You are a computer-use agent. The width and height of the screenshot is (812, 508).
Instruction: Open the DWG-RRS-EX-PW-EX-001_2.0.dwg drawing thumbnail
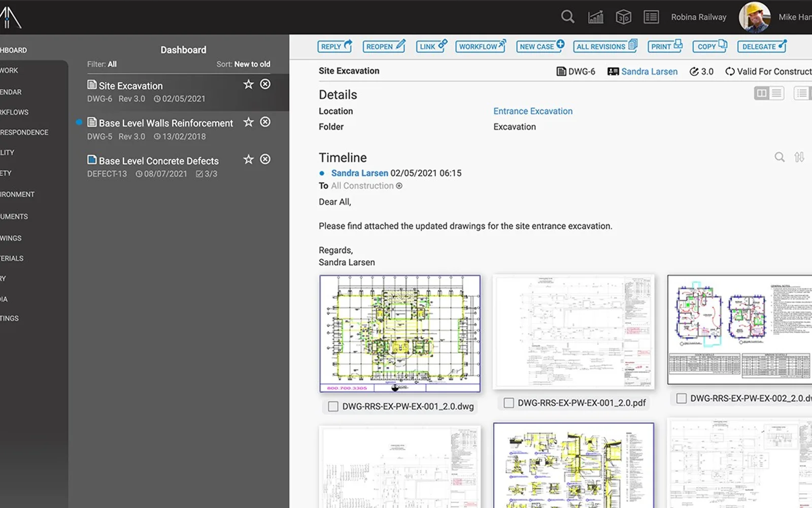[400, 334]
